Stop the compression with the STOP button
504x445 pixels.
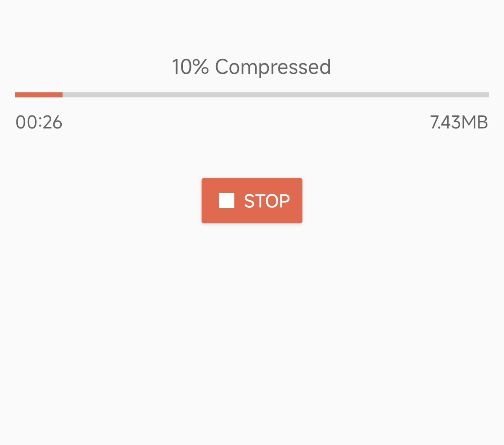click(252, 201)
